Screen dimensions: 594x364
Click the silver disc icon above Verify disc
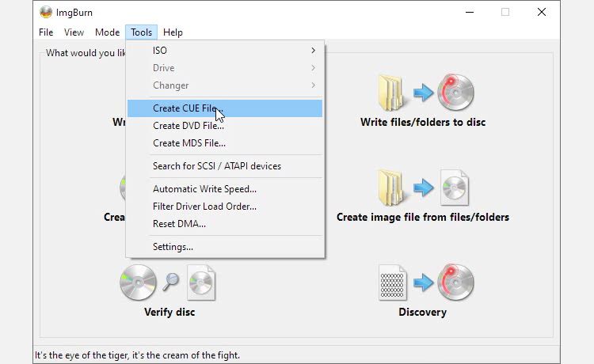[139, 282]
